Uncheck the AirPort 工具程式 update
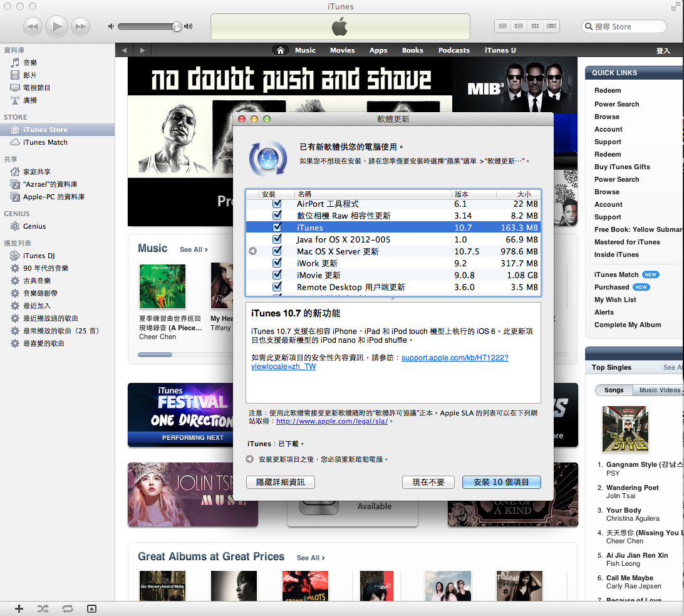 [x=277, y=204]
